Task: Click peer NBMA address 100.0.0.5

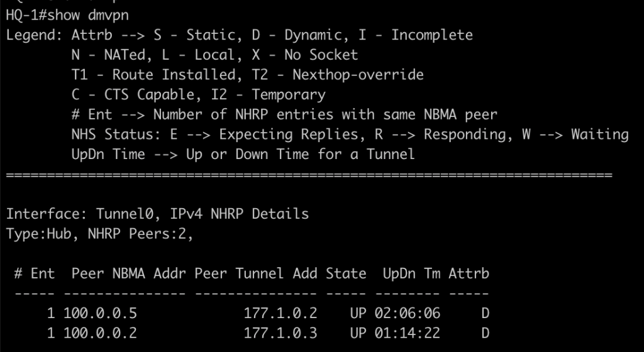Action: pyautogui.click(x=104, y=313)
